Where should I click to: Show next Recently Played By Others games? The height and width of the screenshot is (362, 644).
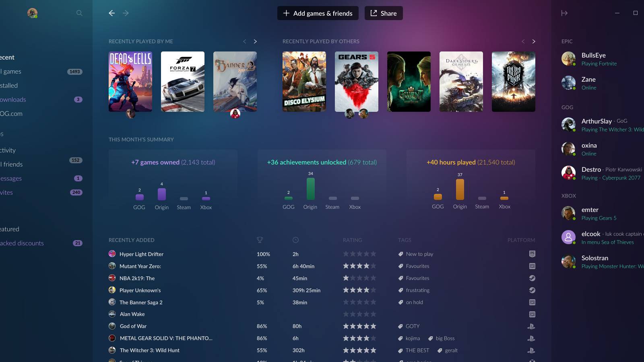(534, 41)
